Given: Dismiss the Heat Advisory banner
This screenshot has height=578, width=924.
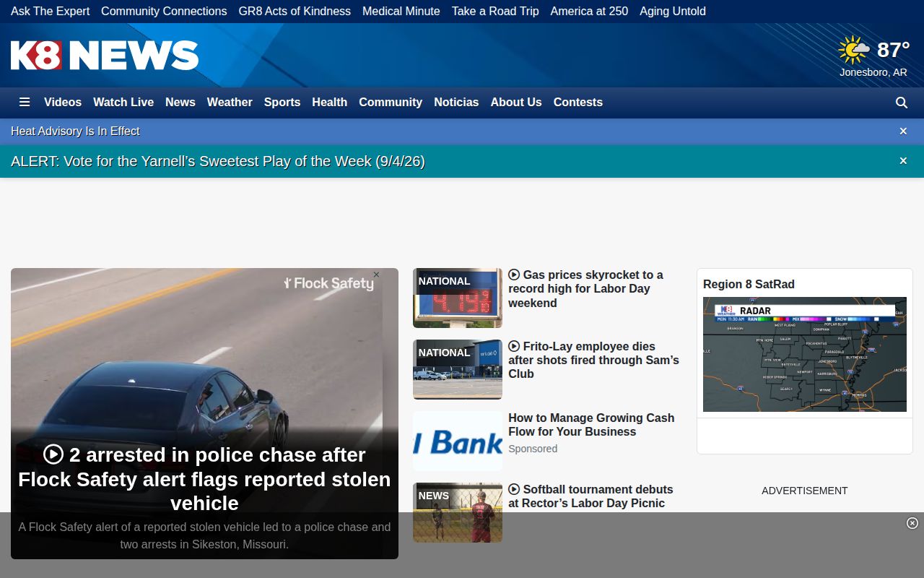Looking at the screenshot, I should pos(903,131).
